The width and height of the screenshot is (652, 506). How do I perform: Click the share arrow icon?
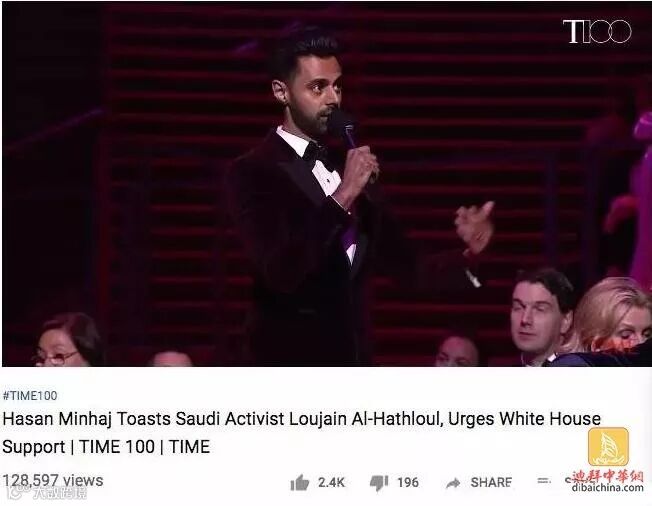click(453, 483)
